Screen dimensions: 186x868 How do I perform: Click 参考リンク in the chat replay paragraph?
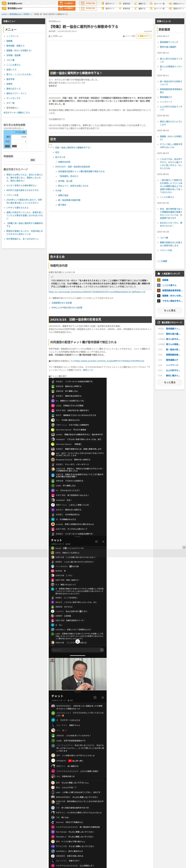(x=88, y=370)
